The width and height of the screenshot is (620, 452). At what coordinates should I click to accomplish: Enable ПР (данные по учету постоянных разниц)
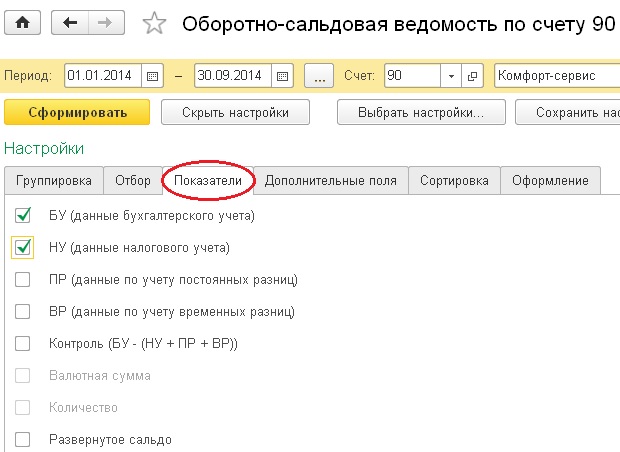tap(23, 280)
